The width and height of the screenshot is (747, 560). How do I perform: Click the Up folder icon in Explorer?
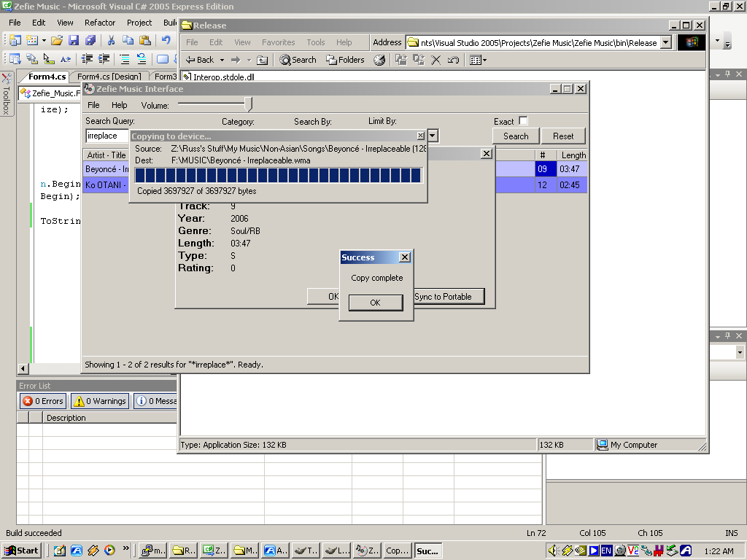pyautogui.click(x=262, y=61)
